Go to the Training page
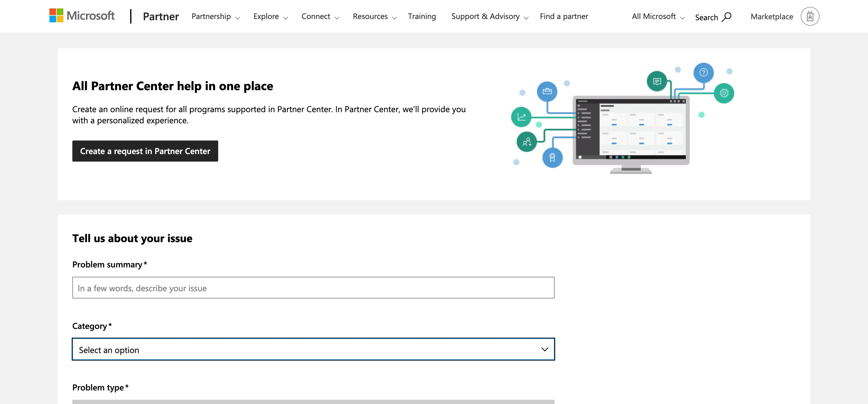 click(x=422, y=16)
